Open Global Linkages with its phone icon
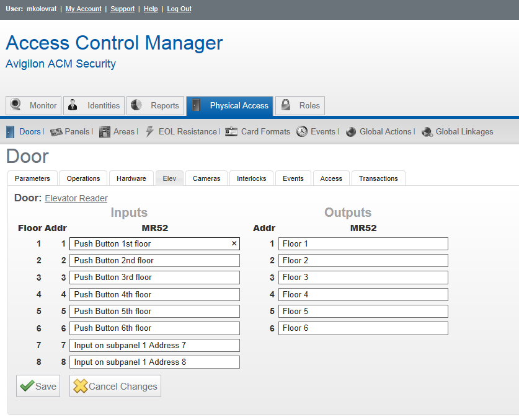 [x=427, y=131]
